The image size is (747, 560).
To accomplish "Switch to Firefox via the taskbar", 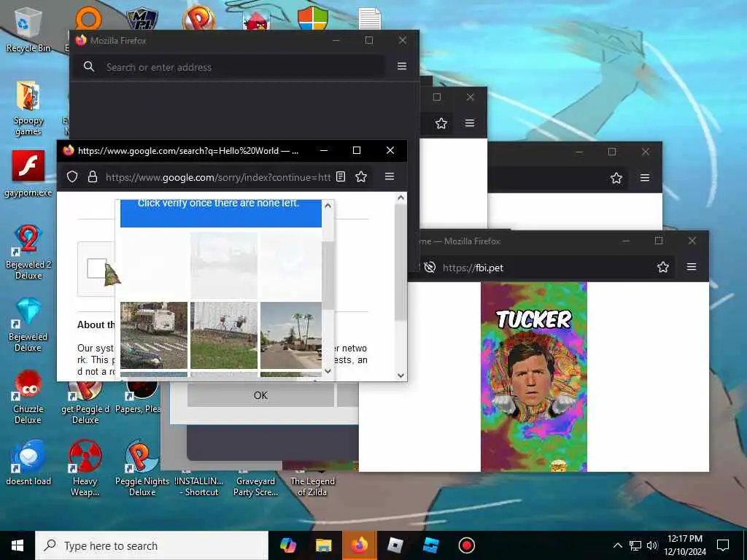I will click(360, 545).
